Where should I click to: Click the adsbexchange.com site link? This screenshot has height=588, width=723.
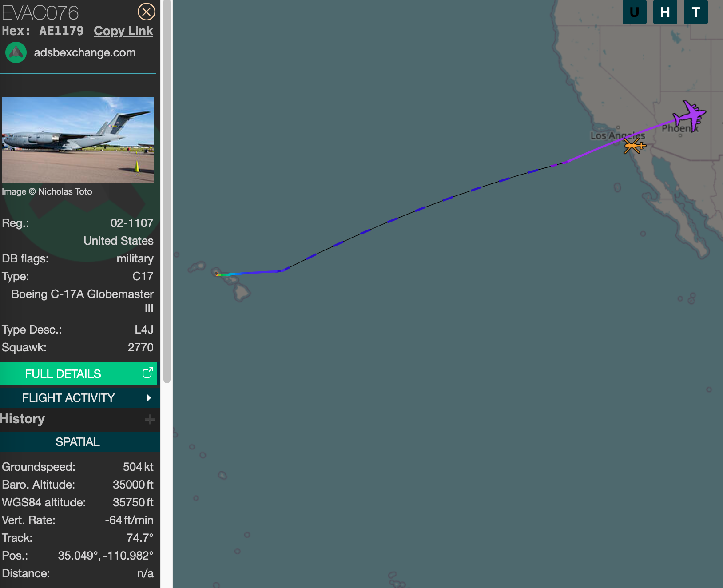tap(85, 52)
